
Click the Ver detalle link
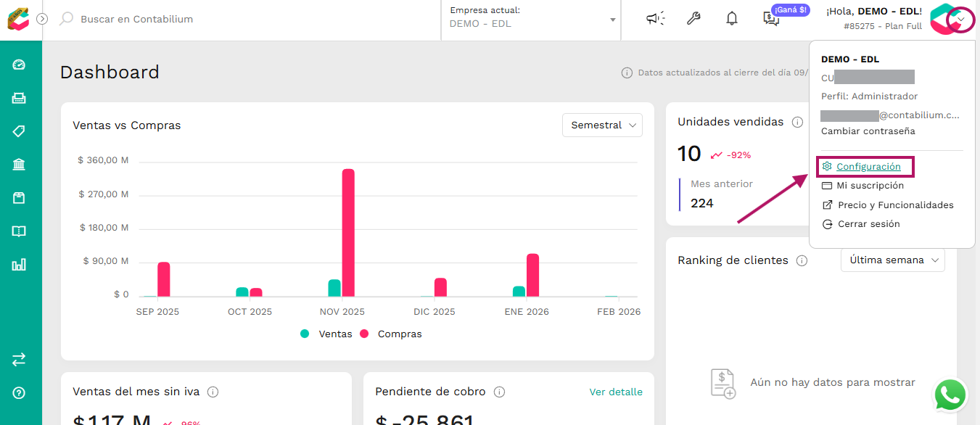616,392
